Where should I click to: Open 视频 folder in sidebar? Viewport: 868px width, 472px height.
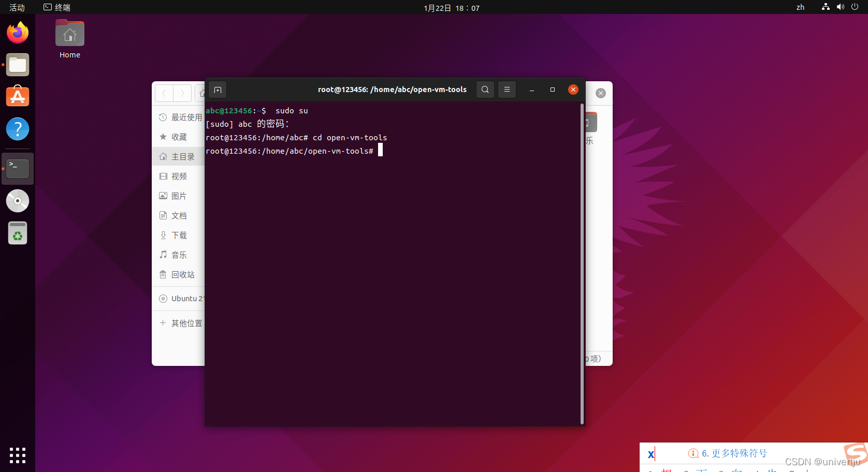179,176
